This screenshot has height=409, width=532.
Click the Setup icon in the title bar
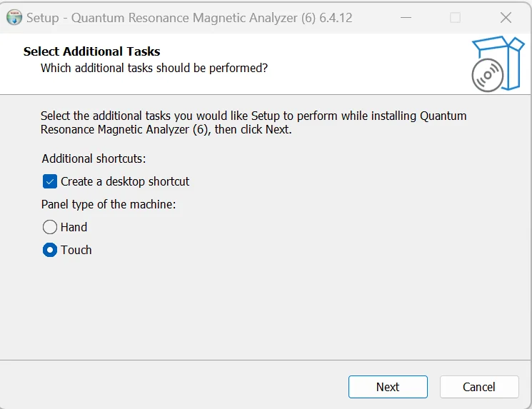pos(14,18)
